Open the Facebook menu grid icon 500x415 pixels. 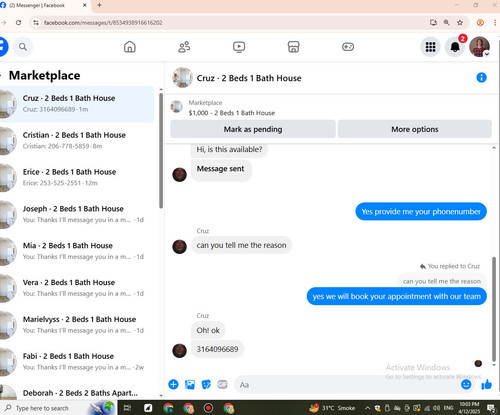430,47
